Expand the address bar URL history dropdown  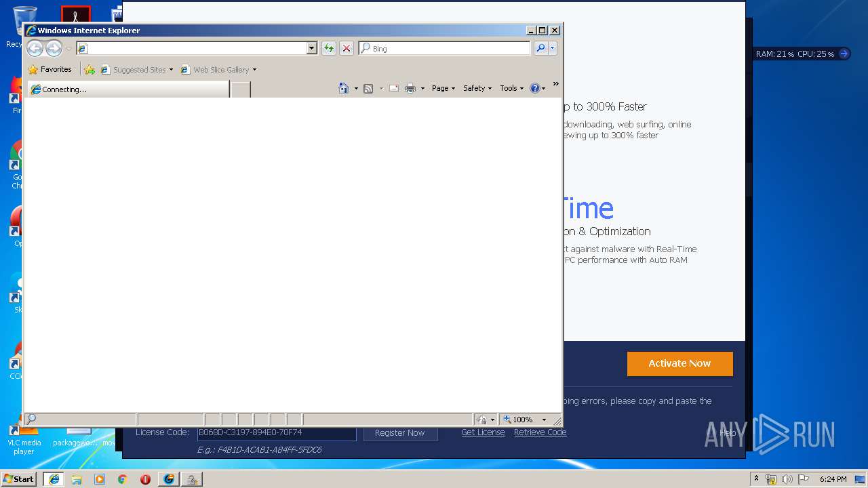pos(312,48)
